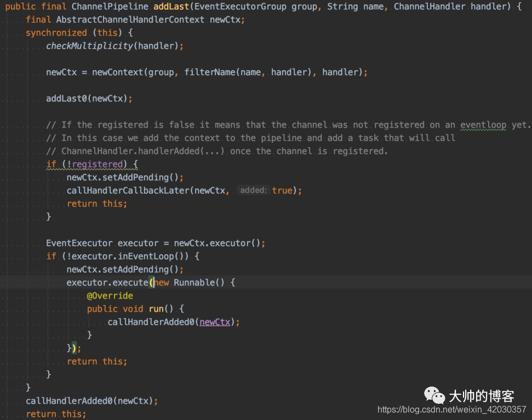Click the underlined word eventloop in comment
This screenshot has width=532, height=420.
483,125
